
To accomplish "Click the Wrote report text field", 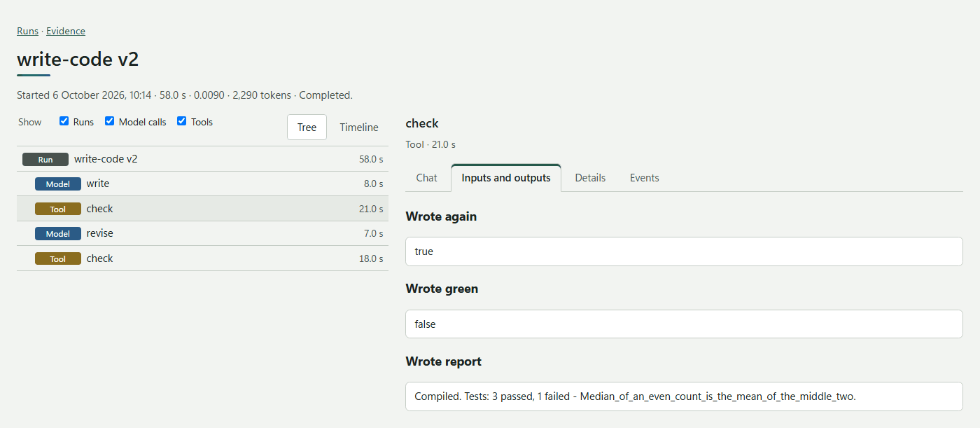I will [x=684, y=396].
